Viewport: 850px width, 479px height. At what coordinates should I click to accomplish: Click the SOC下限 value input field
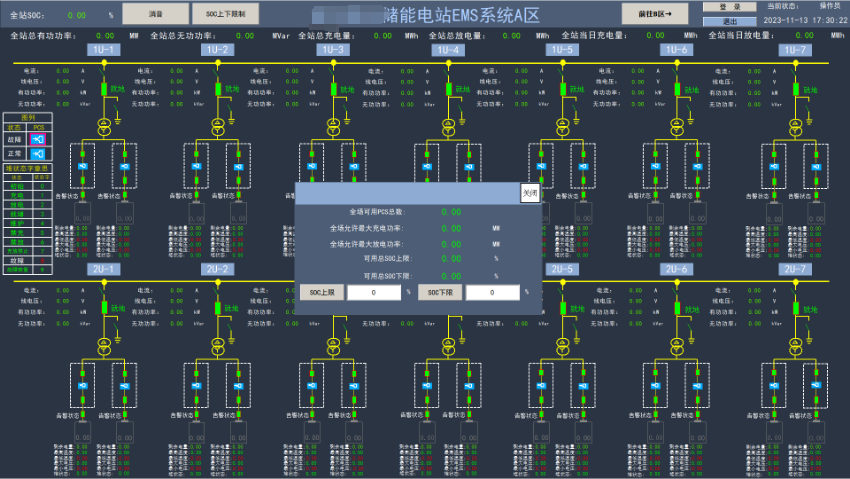492,292
